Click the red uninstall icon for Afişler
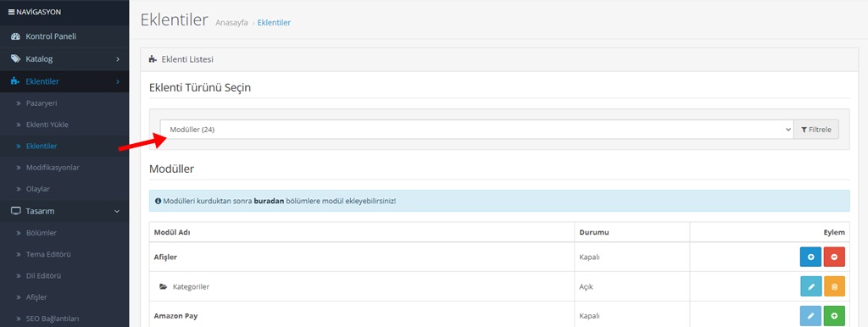Screen dimensions: 868x327 pyautogui.click(x=834, y=258)
